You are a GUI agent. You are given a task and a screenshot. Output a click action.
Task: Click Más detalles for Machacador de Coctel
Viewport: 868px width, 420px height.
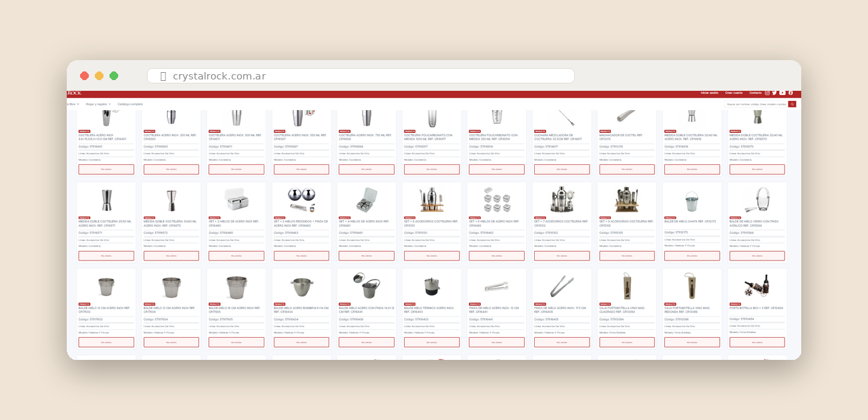pos(627,169)
